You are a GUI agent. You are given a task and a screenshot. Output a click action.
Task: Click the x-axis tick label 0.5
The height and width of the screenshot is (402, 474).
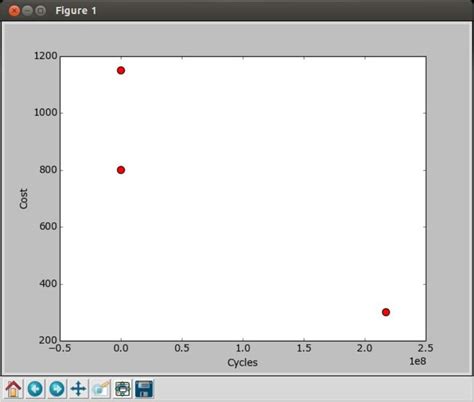pos(182,348)
